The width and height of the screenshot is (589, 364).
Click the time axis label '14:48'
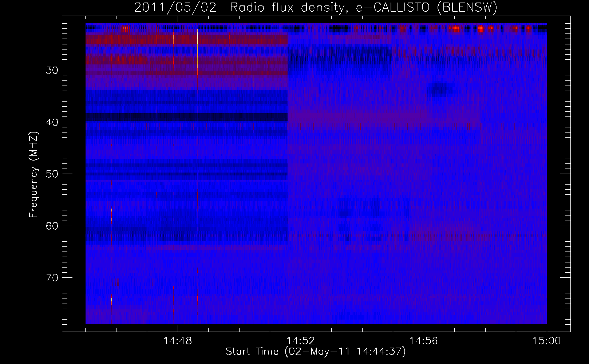(178, 341)
